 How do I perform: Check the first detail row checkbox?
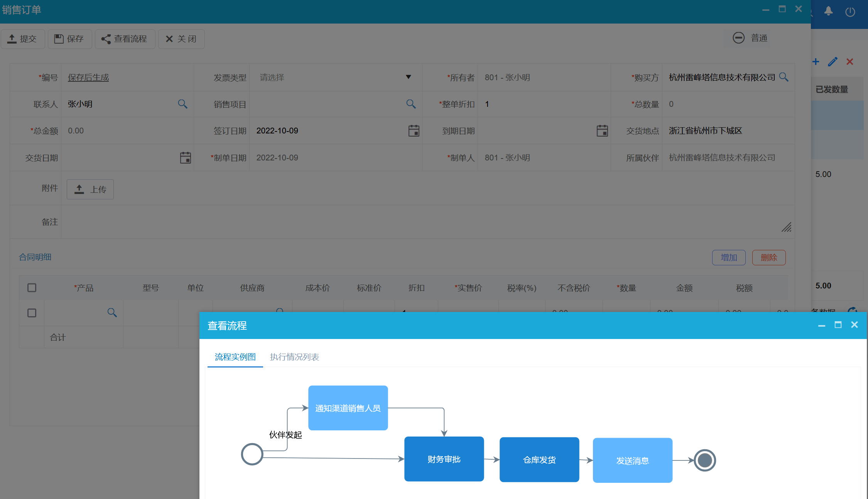32,313
